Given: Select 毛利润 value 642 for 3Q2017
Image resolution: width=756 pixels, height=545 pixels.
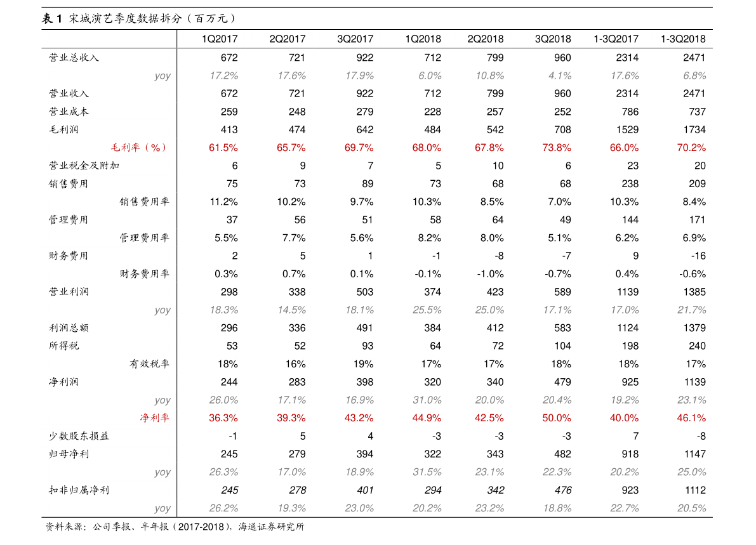Looking at the screenshot, I should [x=364, y=129].
